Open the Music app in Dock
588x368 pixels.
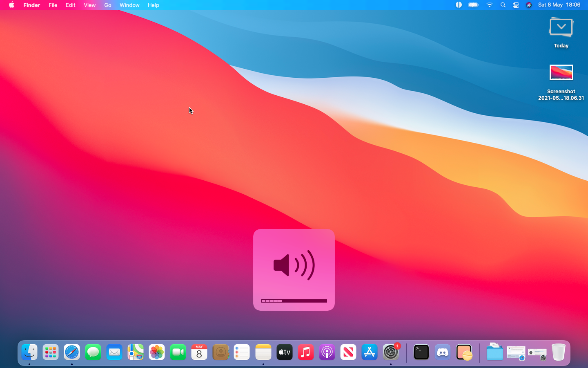click(x=305, y=352)
